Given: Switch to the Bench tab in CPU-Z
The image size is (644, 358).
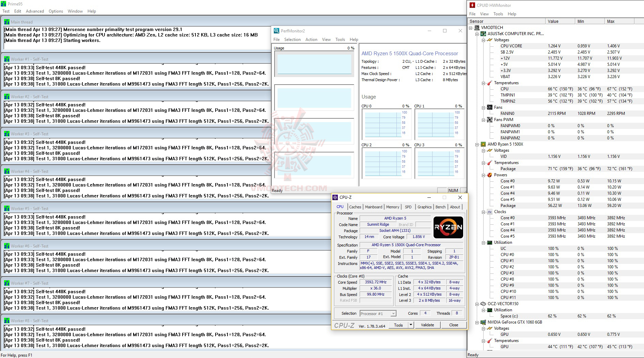Looking at the screenshot, I should (x=440, y=207).
